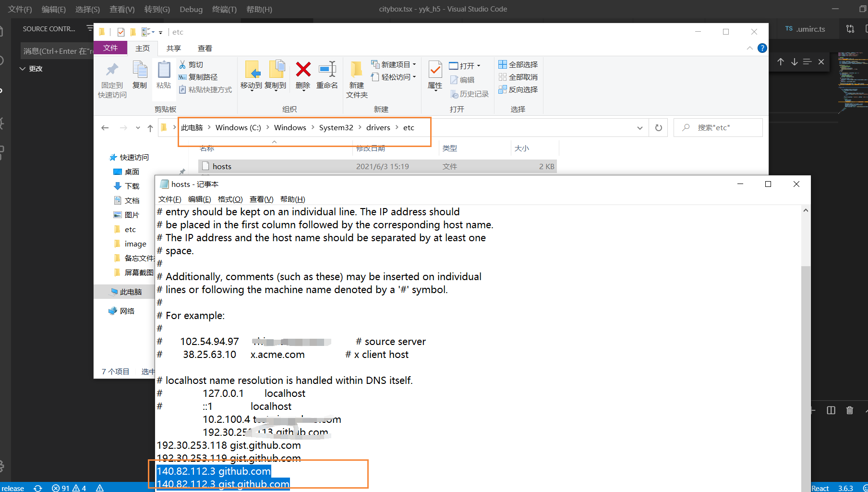Open Properties (属性) from the ribbon
This screenshot has width=868, height=492.
pos(435,75)
